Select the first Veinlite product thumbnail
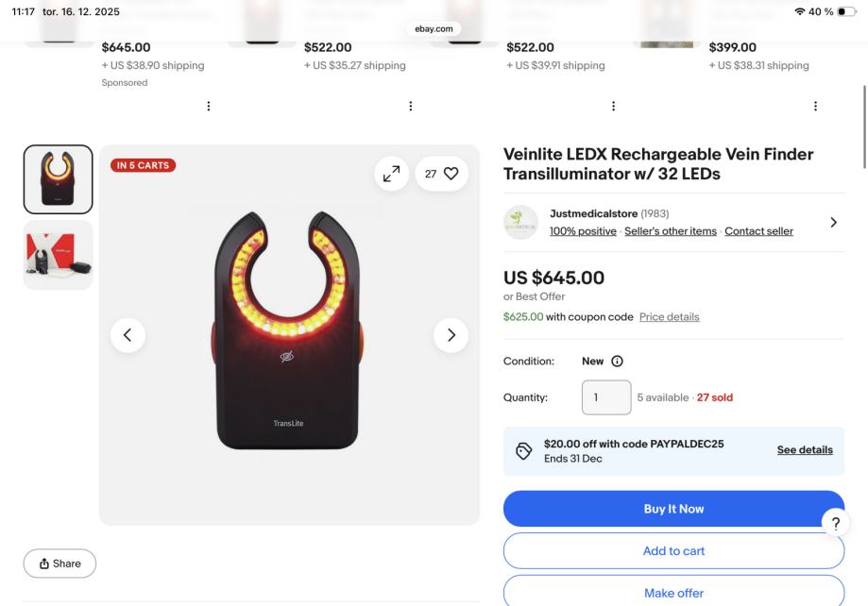The image size is (868, 606). click(x=59, y=179)
